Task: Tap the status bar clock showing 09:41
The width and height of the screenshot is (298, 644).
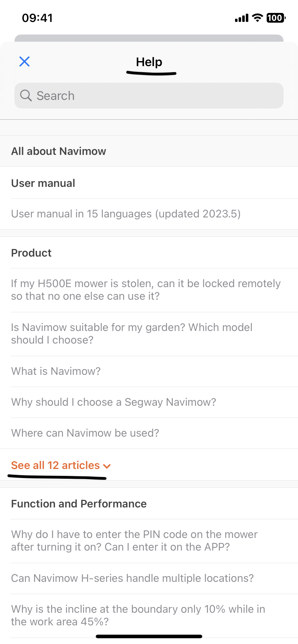Action: pyautogui.click(x=37, y=18)
